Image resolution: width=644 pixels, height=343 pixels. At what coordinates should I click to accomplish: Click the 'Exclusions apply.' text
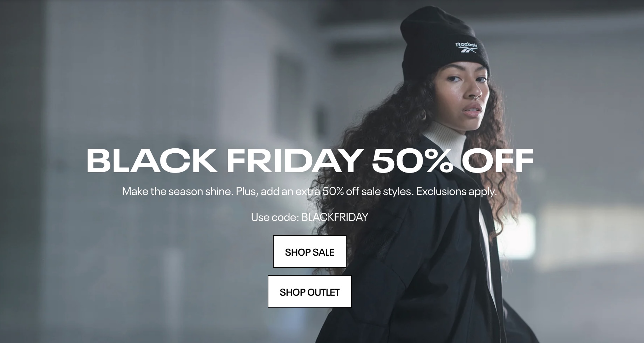coord(457,191)
